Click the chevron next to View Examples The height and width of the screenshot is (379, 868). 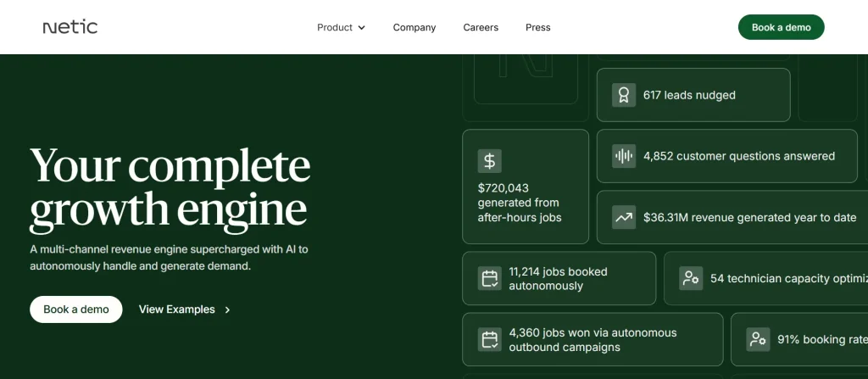click(x=227, y=310)
